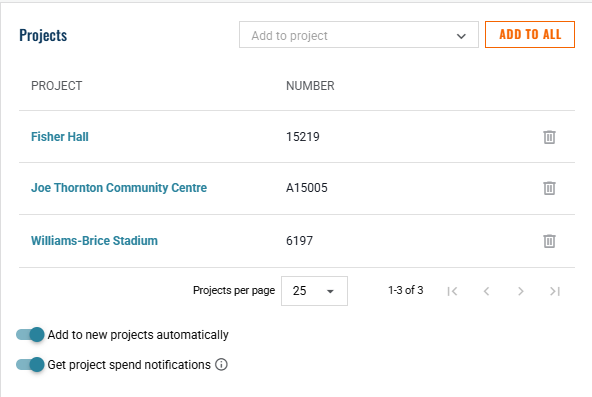592x397 pixels.
Task: Change Projects per page from 25
Action: [x=314, y=291]
